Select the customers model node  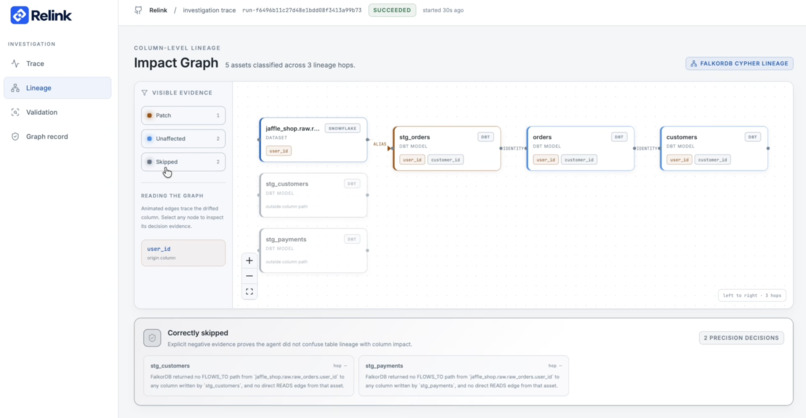pos(714,148)
